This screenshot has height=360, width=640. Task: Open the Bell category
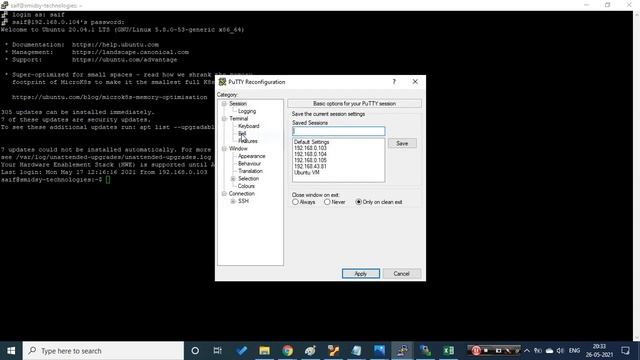(242, 133)
